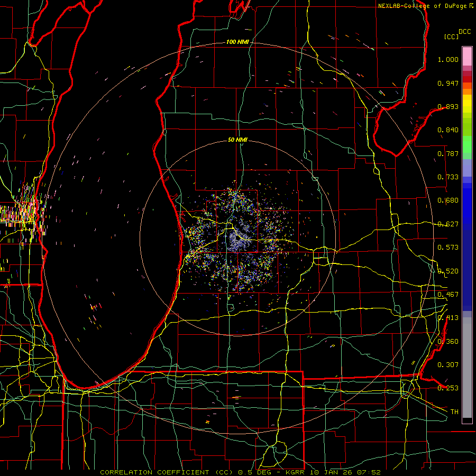476x476 pixels.
Task: Select the 100 NMI range ring label
Action: (237, 42)
